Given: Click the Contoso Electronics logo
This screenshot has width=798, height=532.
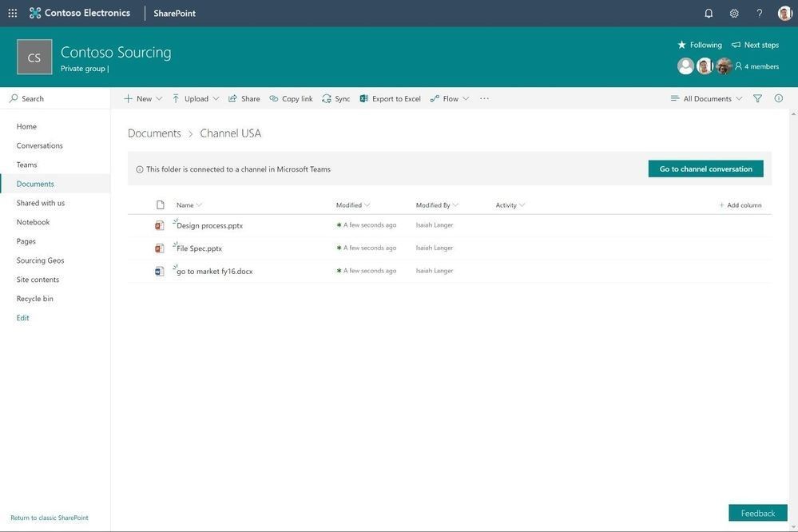Looking at the screenshot, I should coord(79,14).
